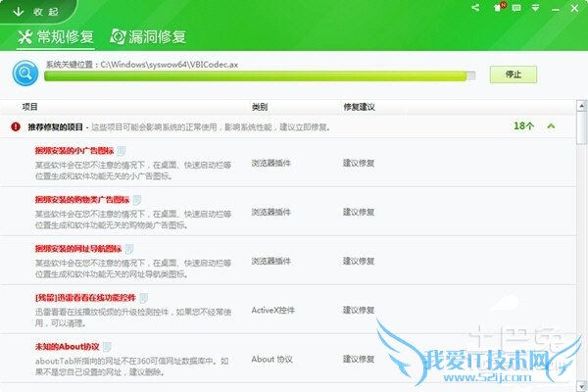Open the skin shirt icon with badge
The width and height of the screenshot is (588, 392).
coord(499,7)
